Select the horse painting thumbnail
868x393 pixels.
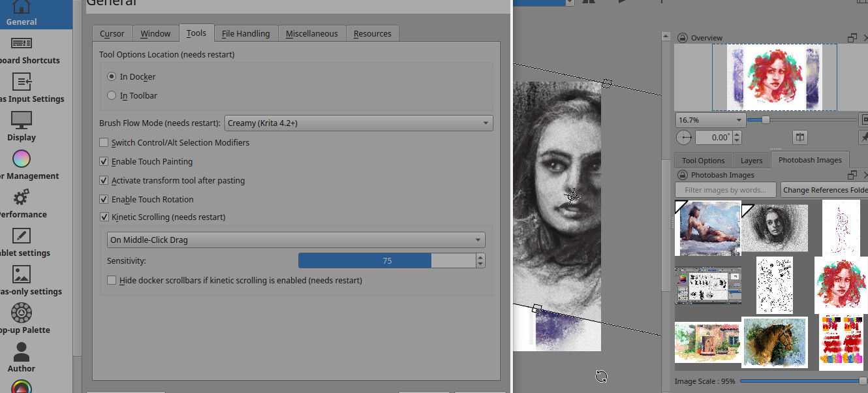coord(775,342)
